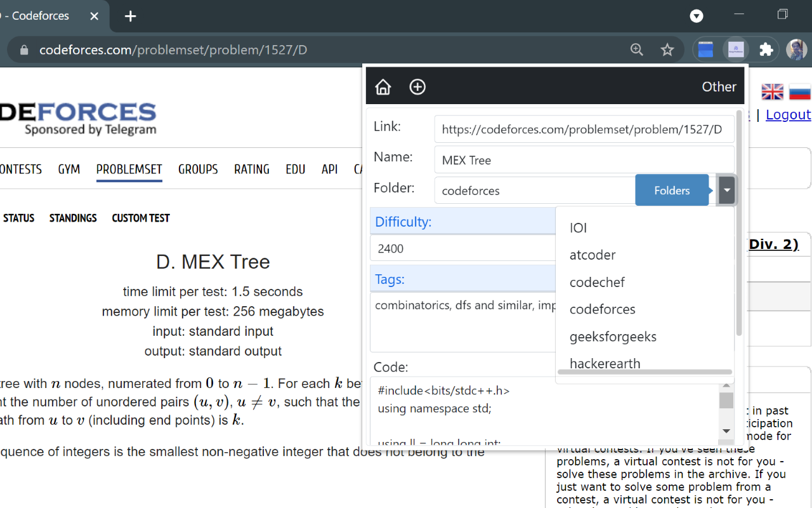This screenshot has height=508, width=812.
Task: Click the zoom magnifier in the address bar
Action: [x=637, y=50]
